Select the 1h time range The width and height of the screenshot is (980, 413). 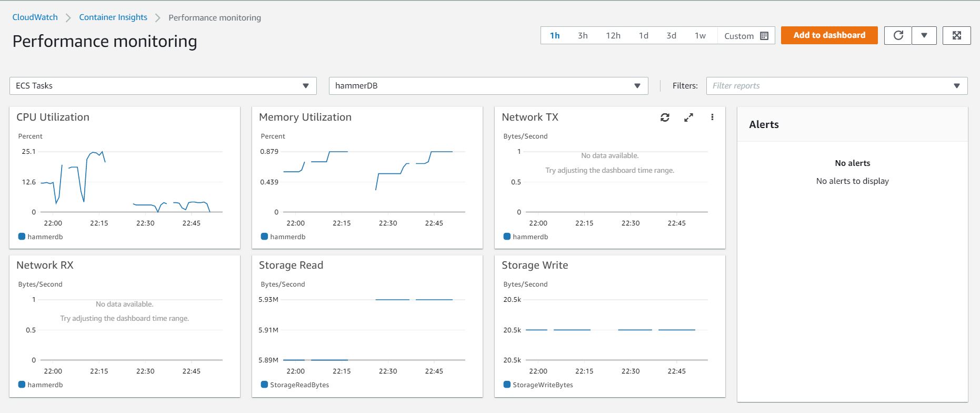pos(555,36)
